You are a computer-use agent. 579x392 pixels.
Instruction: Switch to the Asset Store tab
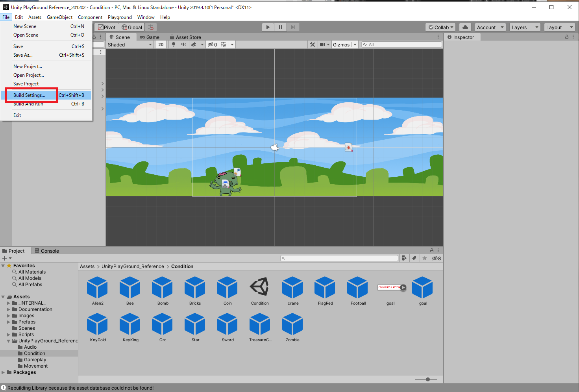[x=185, y=37]
